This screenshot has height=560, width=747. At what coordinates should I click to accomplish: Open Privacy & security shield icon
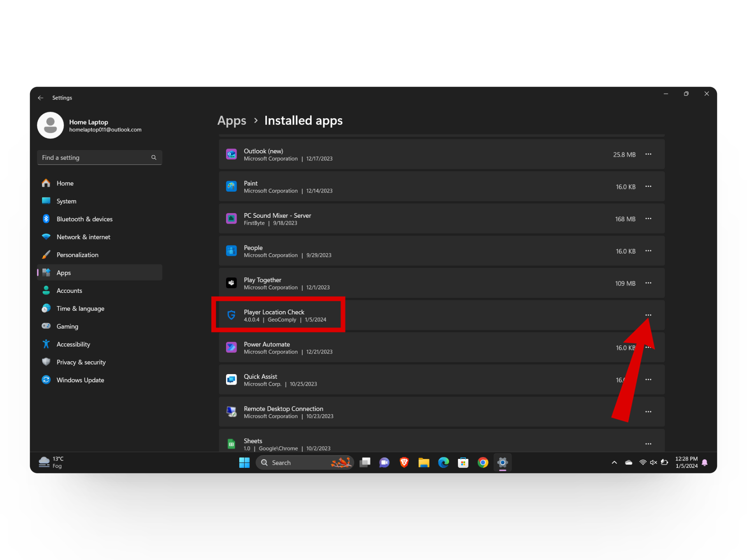[x=46, y=362]
